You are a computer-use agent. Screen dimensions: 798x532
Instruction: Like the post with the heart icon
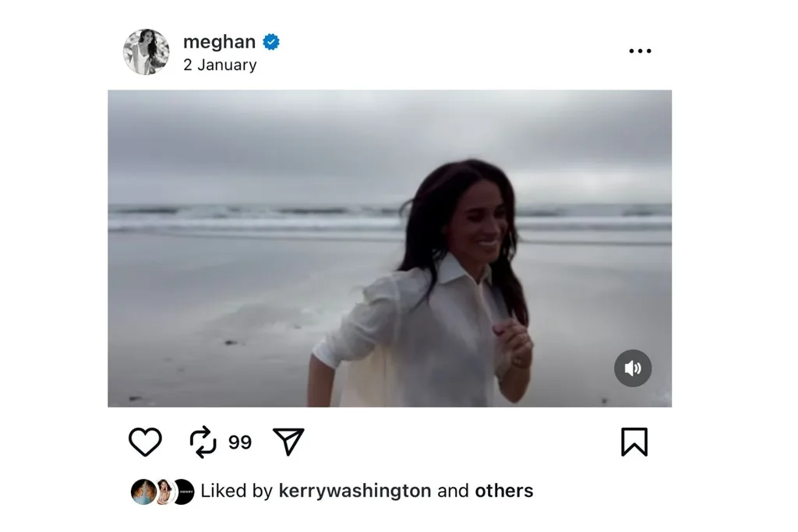[144, 441]
